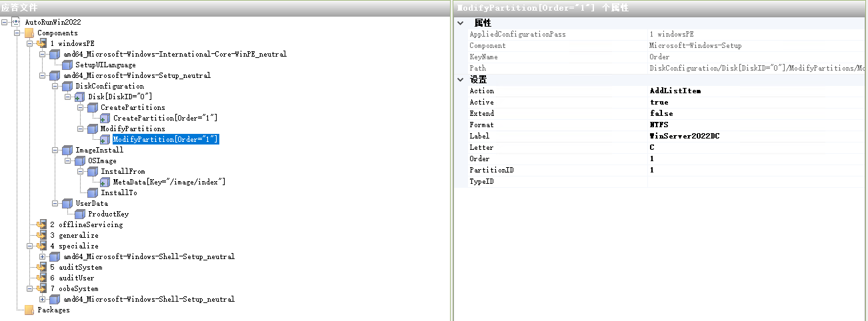Click the 1 windowsPE pass icon

click(x=41, y=43)
